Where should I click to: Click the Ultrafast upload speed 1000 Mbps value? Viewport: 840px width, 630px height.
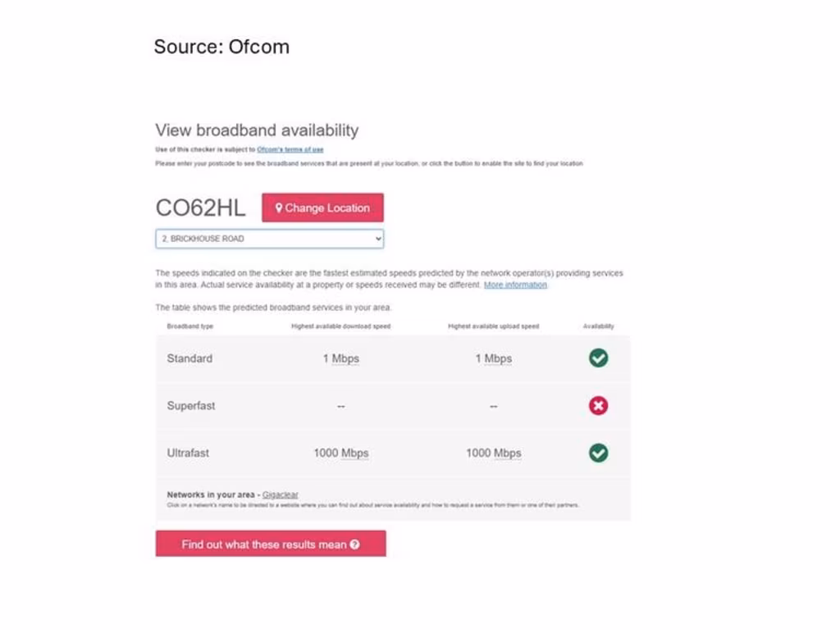click(493, 453)
